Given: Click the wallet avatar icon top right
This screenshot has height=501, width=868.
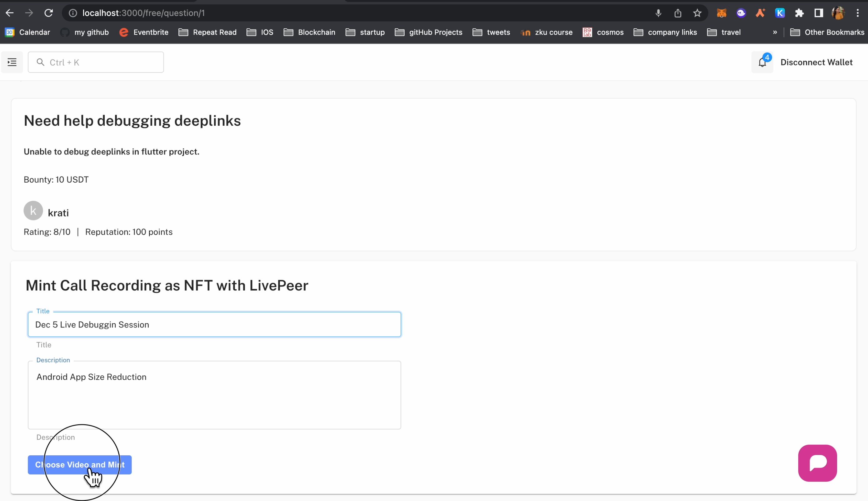Looking at the screenshot, I should pyautogui.click(x=839, y=13).
